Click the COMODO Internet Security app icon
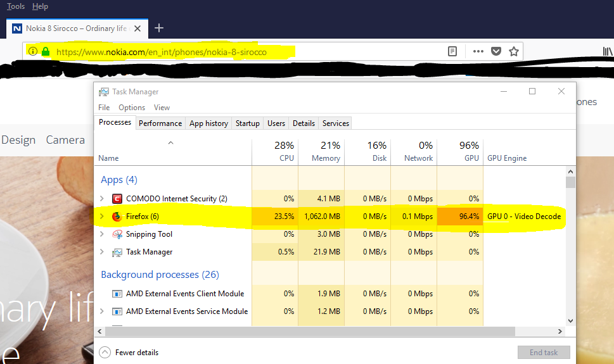 [117, 199]
